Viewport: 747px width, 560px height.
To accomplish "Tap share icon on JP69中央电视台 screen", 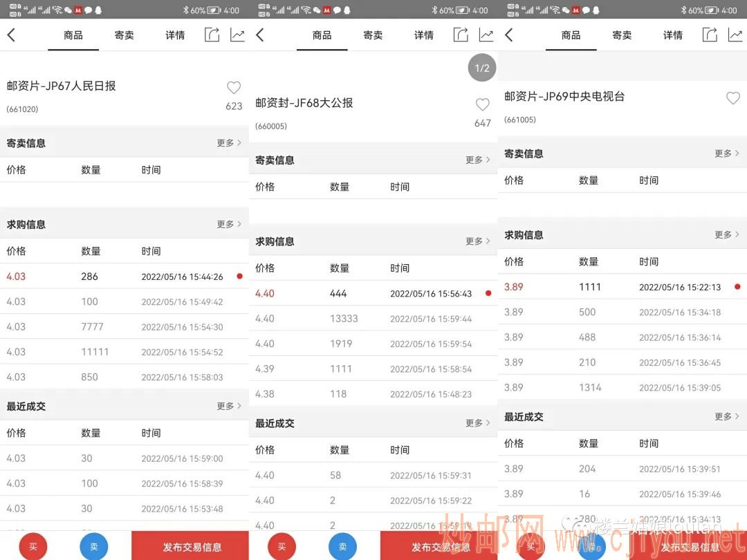I will click(x=710, y=35).
